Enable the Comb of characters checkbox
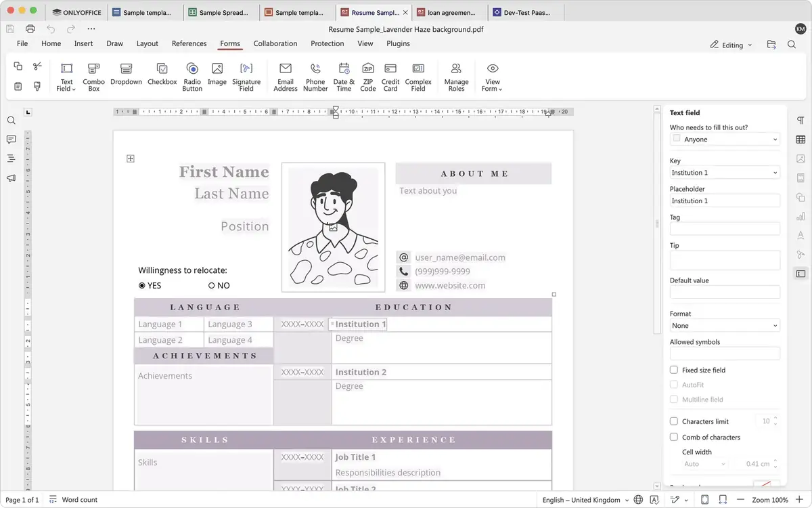The height and width of the screenshot is (508, 812). pos(674,437)
